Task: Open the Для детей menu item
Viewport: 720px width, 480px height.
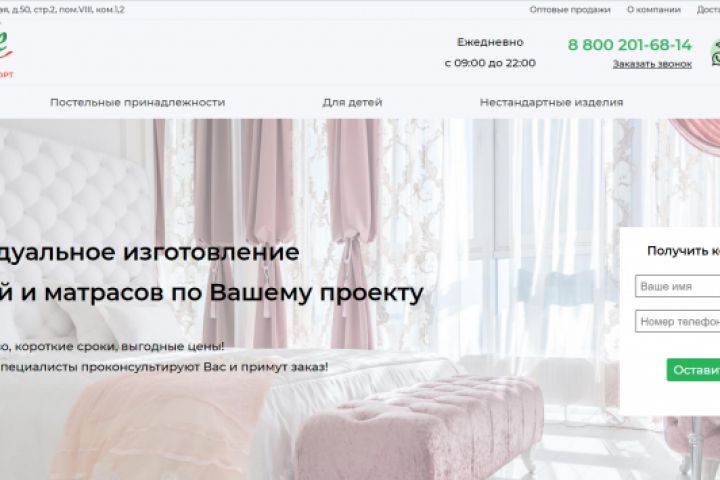Action: pyautogui.click(x=352, y=102)
